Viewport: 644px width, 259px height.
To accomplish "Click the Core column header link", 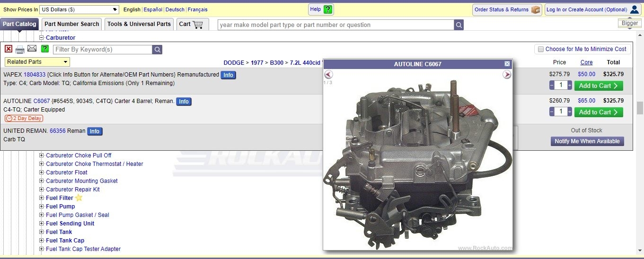I will coord(587,62).
